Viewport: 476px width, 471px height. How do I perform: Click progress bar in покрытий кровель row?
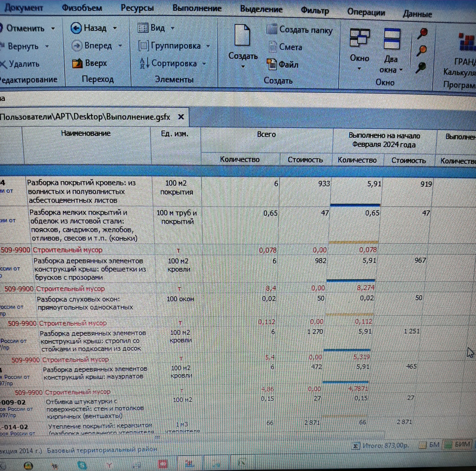point(355,205)
